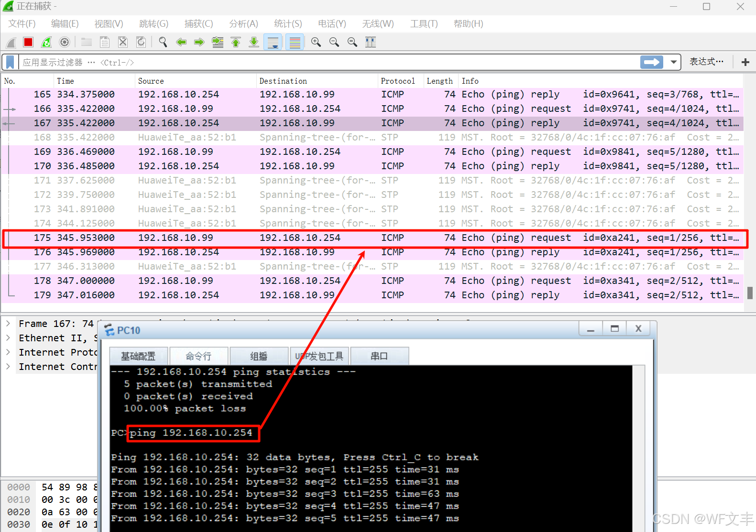Sort packets by Source column header
The image size is (756, 532).
196,81
